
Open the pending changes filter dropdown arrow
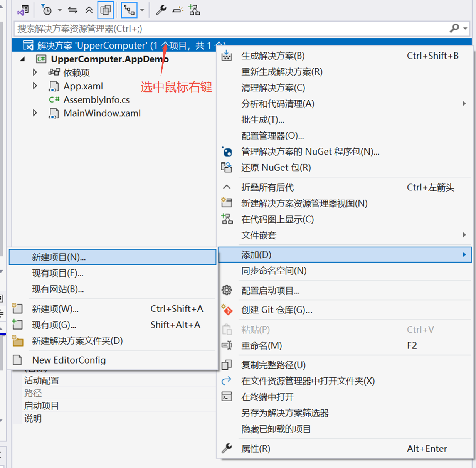[x=60, y=10]
